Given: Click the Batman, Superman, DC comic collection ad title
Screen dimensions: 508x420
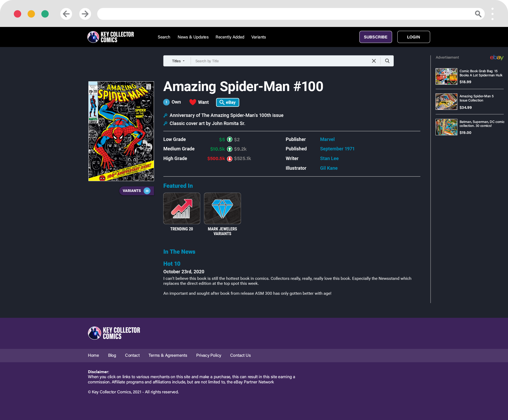Looking at the screenshot, I should point(482,124).
